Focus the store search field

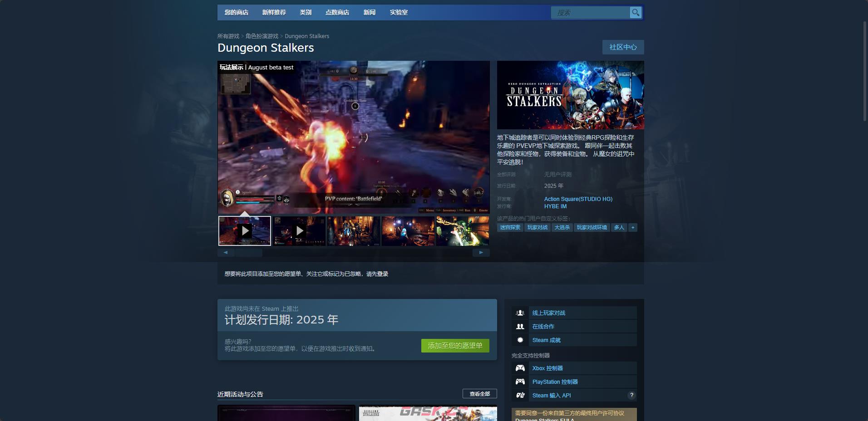point(590,13)
